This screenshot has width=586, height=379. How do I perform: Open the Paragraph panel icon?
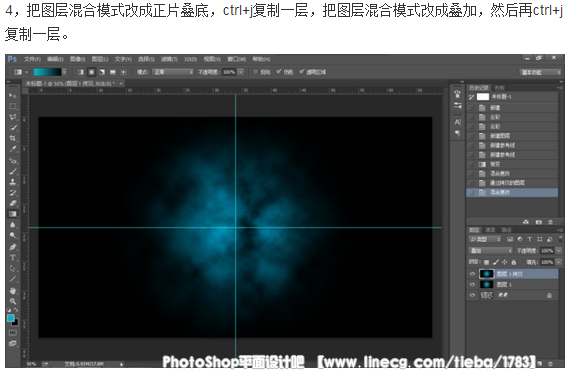457,133
